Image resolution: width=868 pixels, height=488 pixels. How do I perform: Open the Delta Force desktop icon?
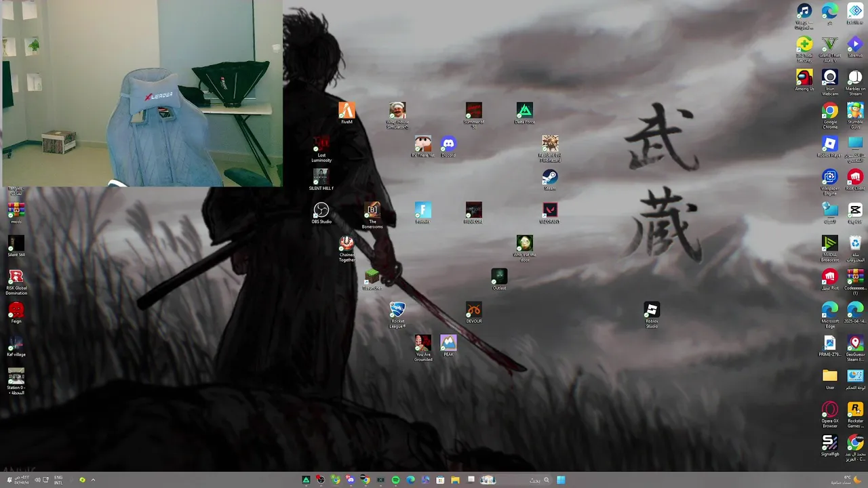[x=524, y=113]
